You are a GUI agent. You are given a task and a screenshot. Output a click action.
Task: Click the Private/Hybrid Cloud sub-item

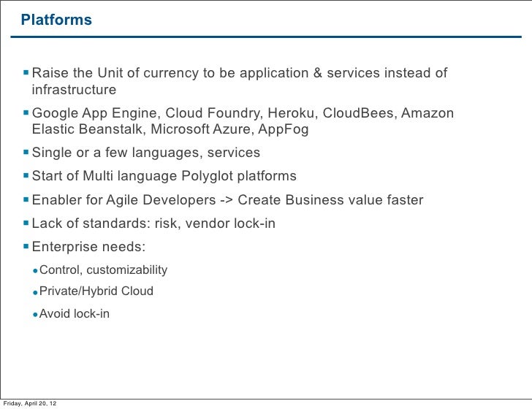click(x=96, y=291)
